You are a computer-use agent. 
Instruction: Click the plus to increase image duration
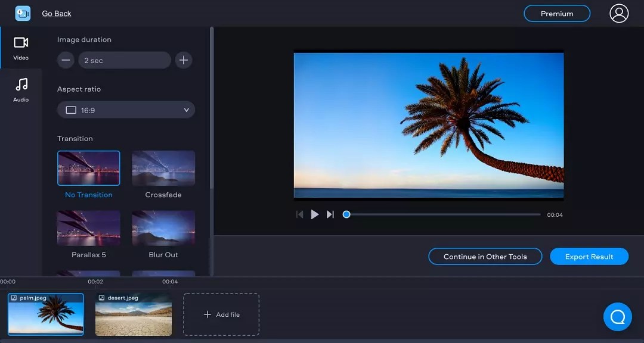pos(183,60)
